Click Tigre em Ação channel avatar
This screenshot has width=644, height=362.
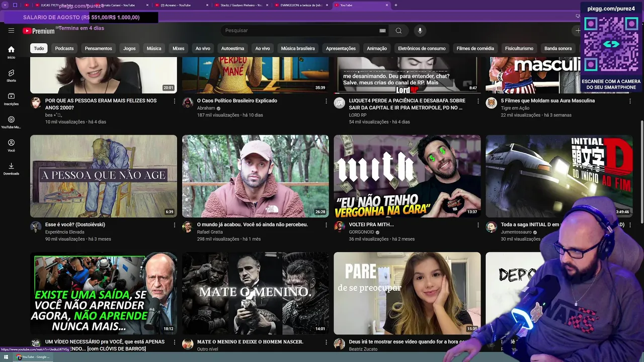[x=492, y=103]
